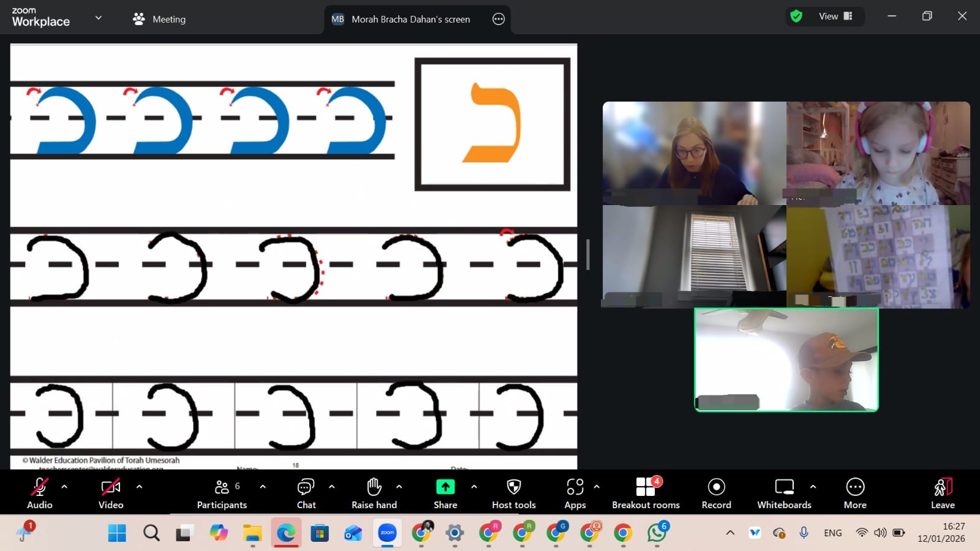Select the Meeting tab

(x=159, y=19)
